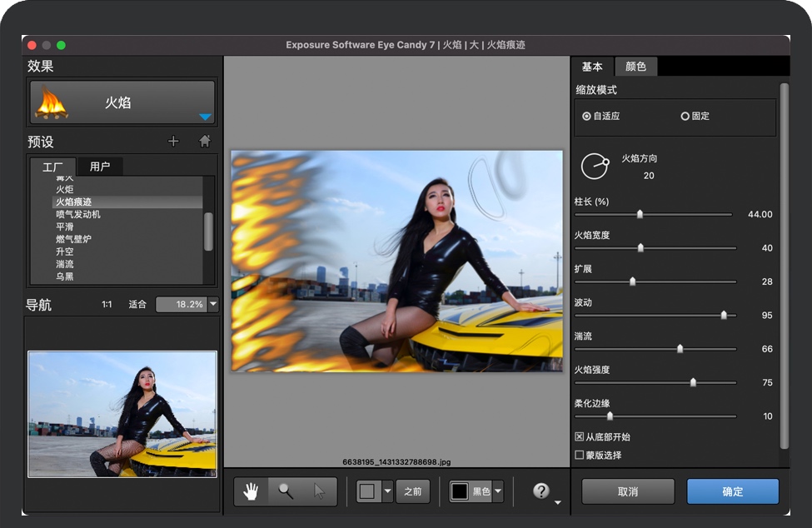Click the 火焰强度 slider handle
This screenshot has height=528, width=812.
point(693,382)
